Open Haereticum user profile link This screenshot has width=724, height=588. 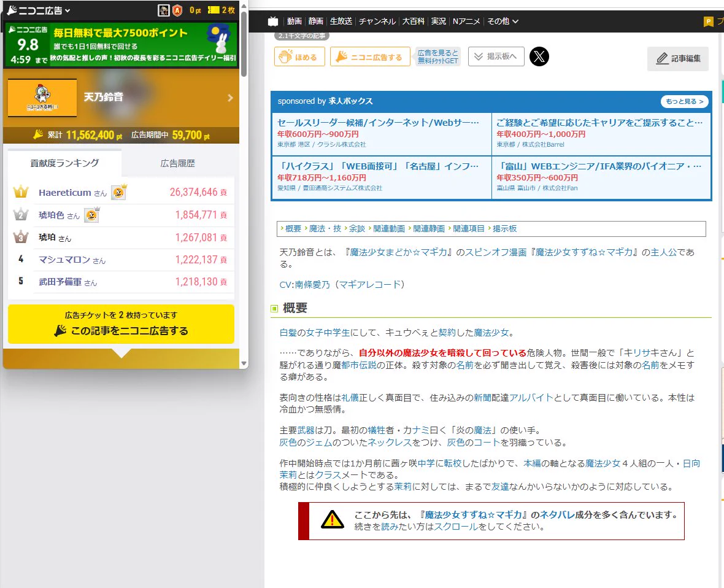[x=64, y=193]
